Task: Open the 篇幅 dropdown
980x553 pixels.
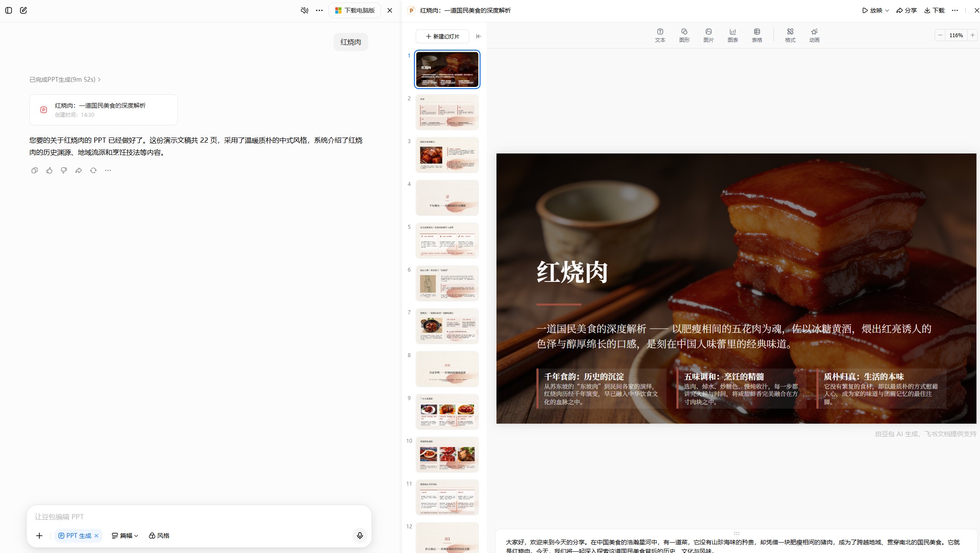Action: point(125,536)
